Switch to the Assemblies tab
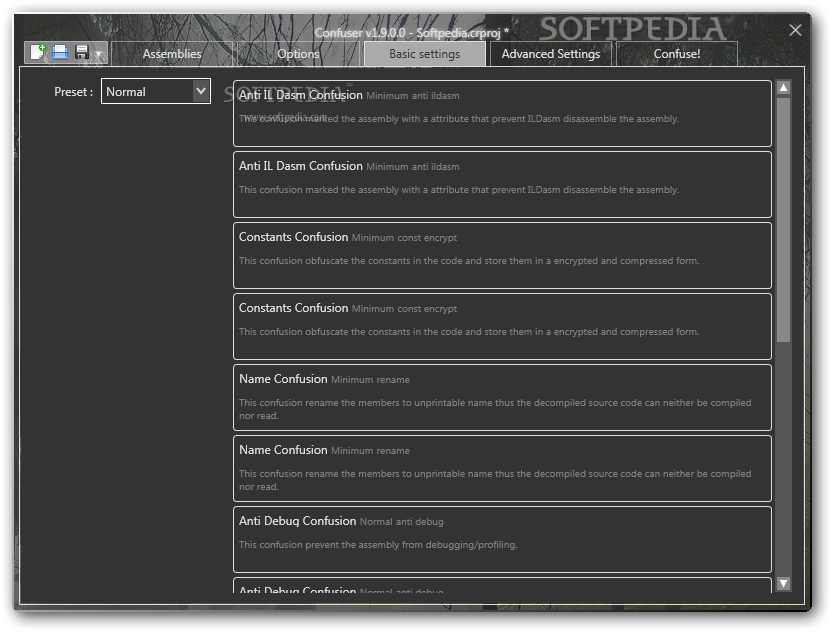The image size is (832, 632). [172, 54]
